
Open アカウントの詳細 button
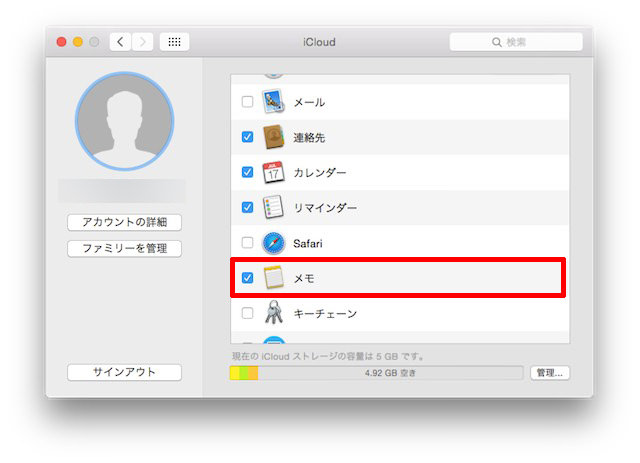124,222
